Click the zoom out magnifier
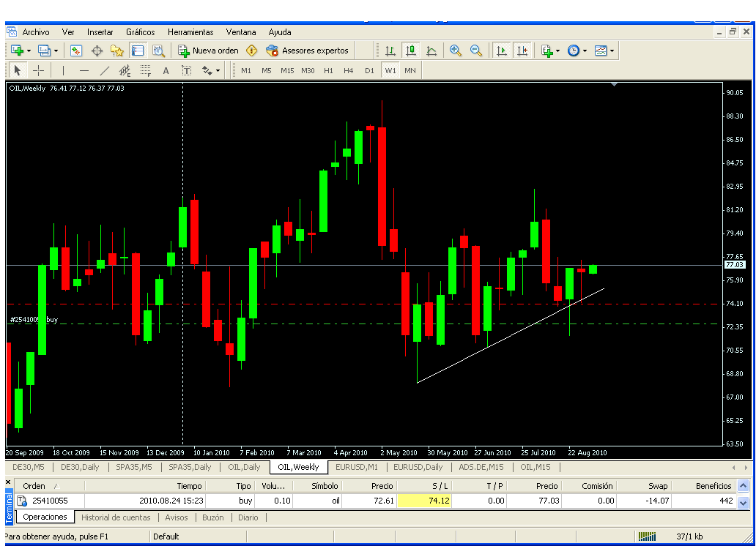The width and height of the screenshot is (756, 546). pyautogui.click(x=476, y=51)
